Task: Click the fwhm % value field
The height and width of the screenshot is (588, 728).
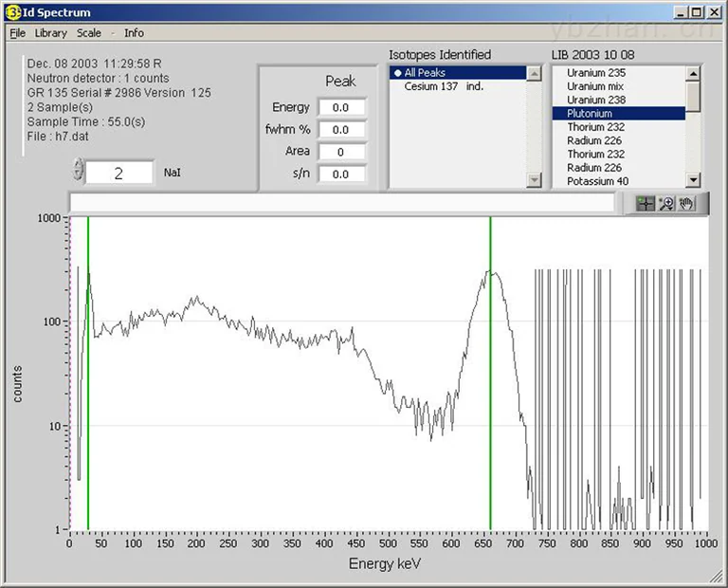Action: tap(341, 130)
